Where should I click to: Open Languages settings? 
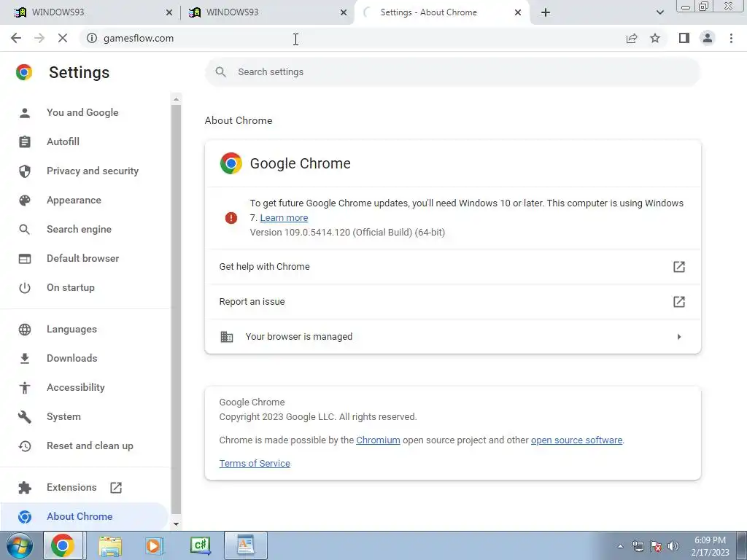[71, 329]
